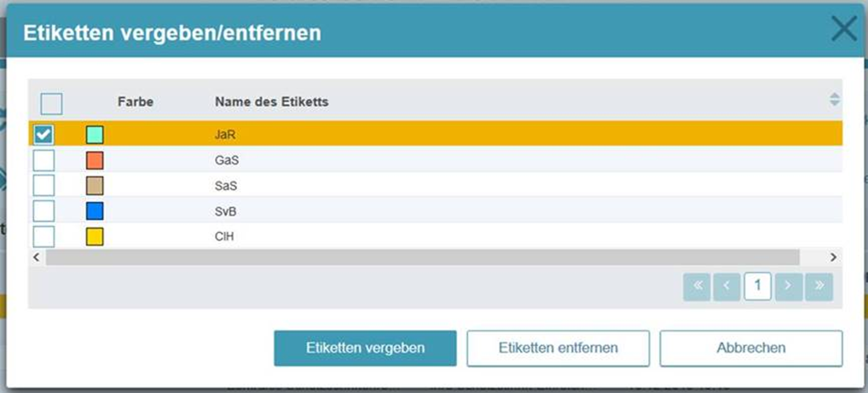Cancel with the Abbrechen button
This screenshot has height=393, width=868.
coord(750,348)
